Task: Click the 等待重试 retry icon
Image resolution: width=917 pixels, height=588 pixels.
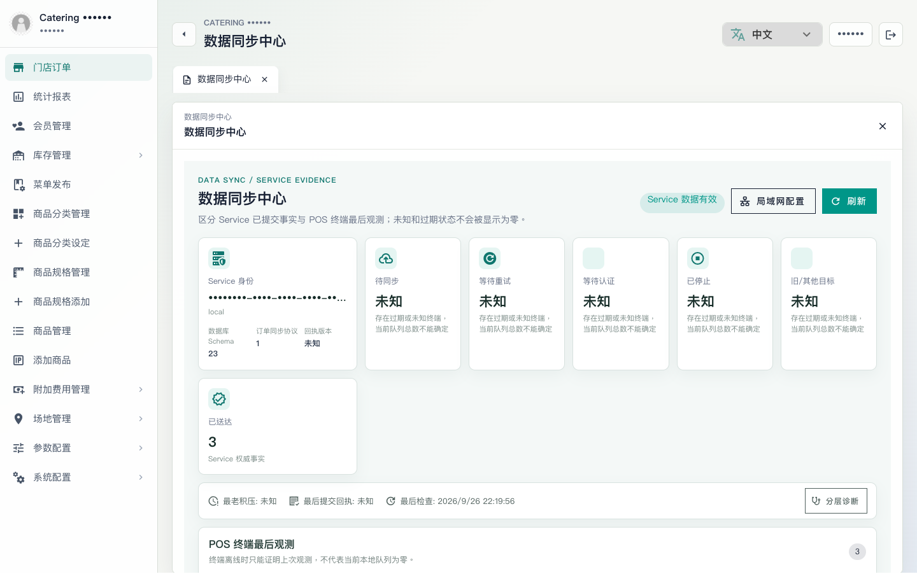Action: [490, 258]
